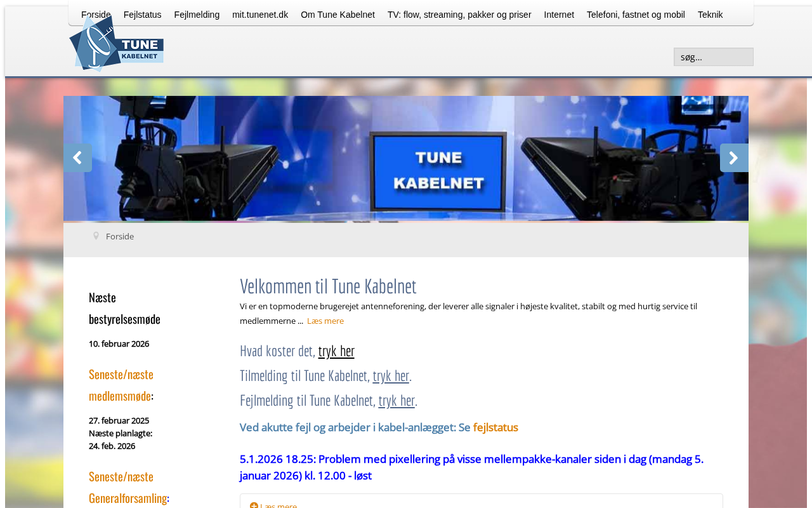Click Forside in the breadcrumb
The height and width of the screenshot is (508, 812).
[x=120, y=236]
